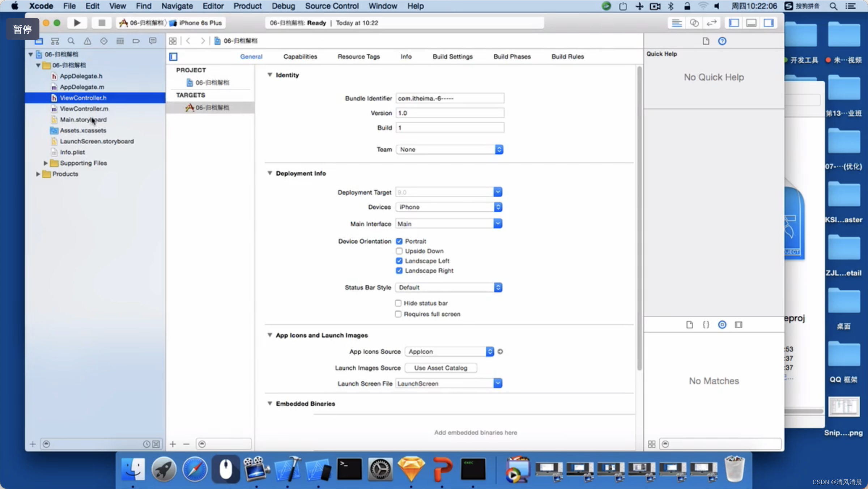This screenshot has width=868, height=489.
Task: Add a new file in navigator
Action: click(x=33, y=444)
